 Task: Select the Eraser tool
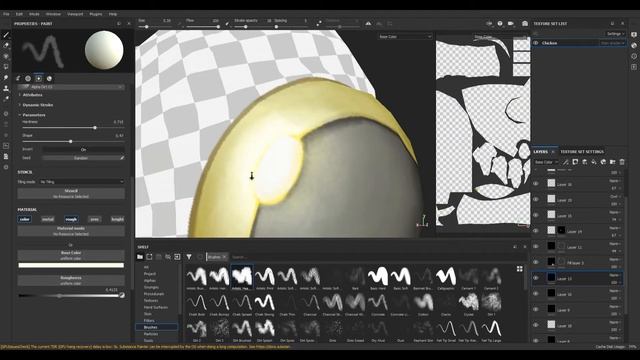6,45
